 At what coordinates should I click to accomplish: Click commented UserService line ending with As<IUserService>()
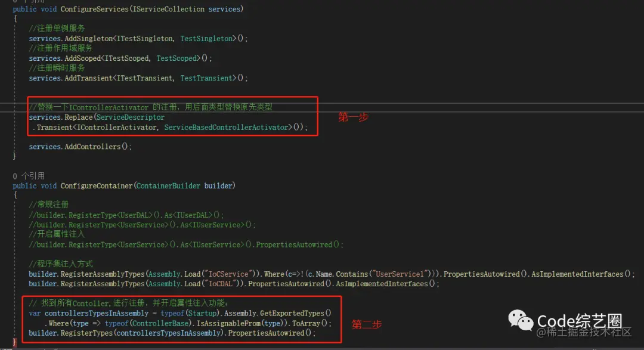[142, 225]
